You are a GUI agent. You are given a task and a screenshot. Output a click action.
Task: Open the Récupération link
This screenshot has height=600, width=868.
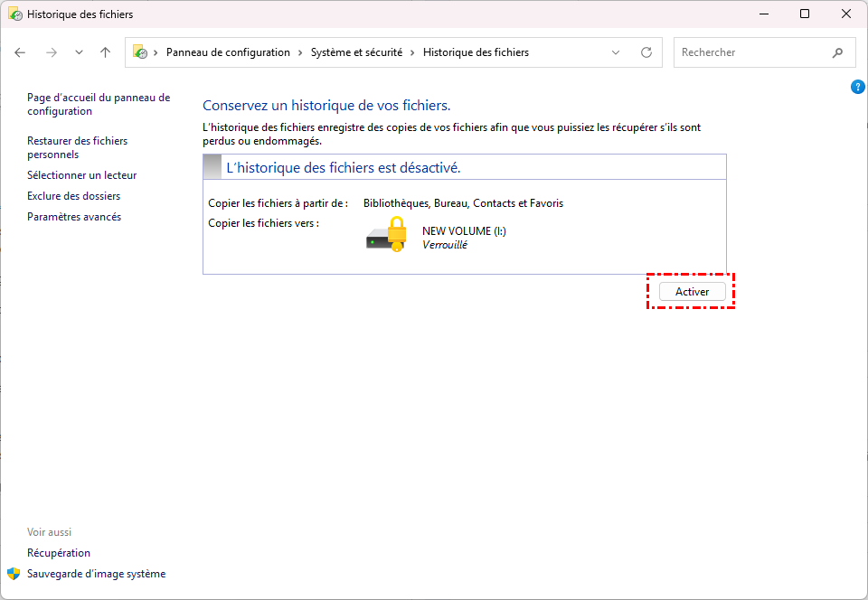point(59,553)
